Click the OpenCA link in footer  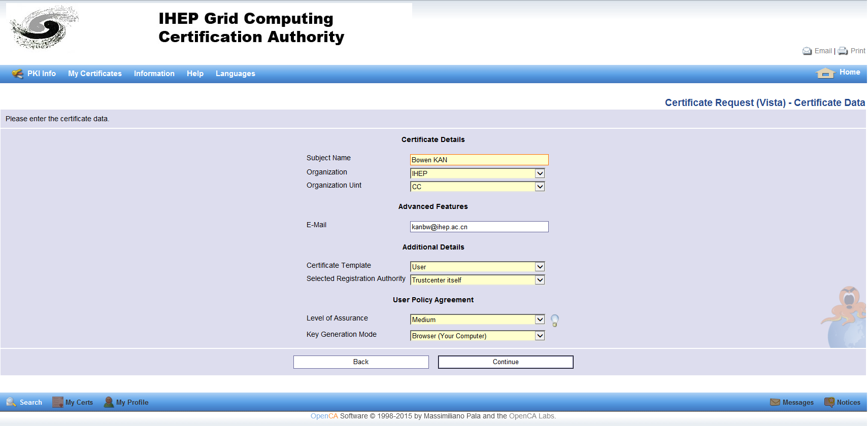coord(324,416)
